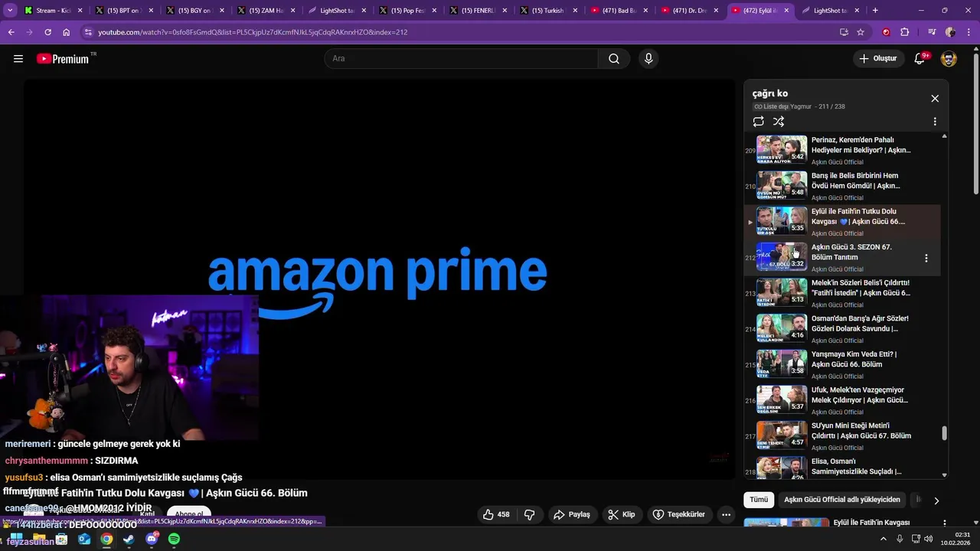The image size is (980, 551).
Task: Bookmark page with star icon
Action: pos(861,32)
